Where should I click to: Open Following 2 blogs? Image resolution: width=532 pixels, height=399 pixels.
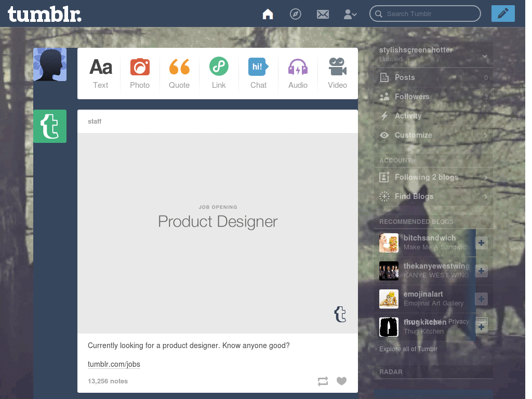434,177
